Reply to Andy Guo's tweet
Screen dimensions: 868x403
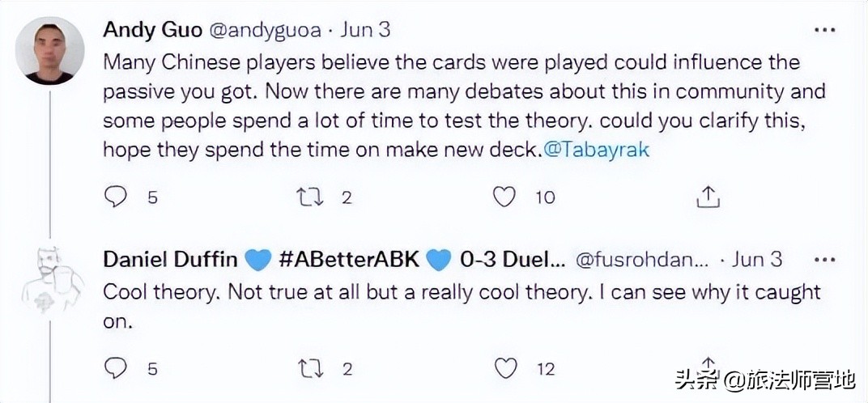(117, 196)
